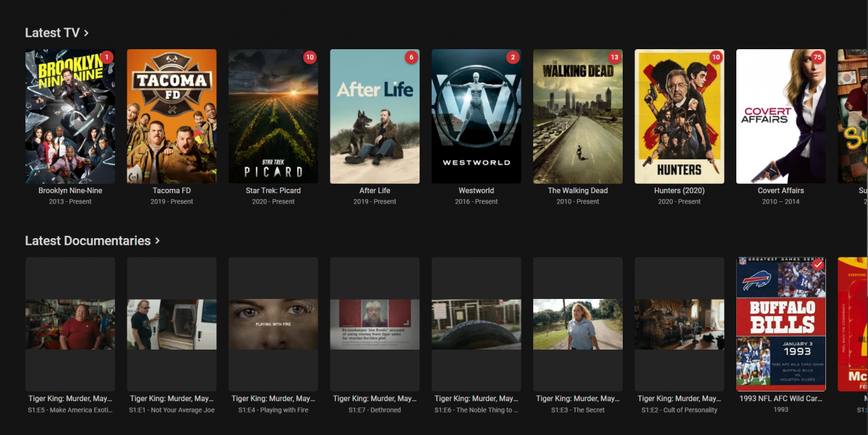Open Tiger King episode Not Your Average Joe thumbnail
Screen dimensions: 868x435
(171, 324)
